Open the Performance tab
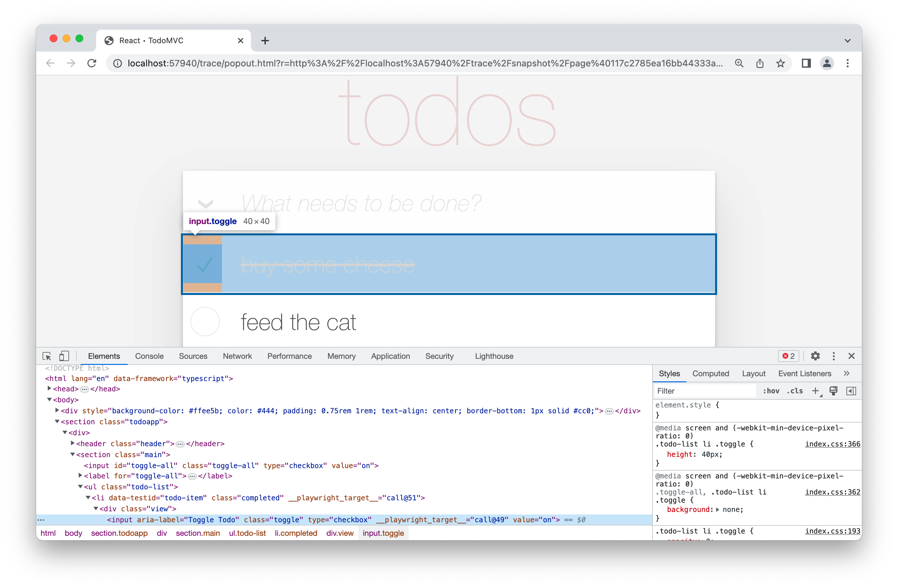The width and height of the screenshot is (898, 588). pyautogui.click(x=289, y=356)
